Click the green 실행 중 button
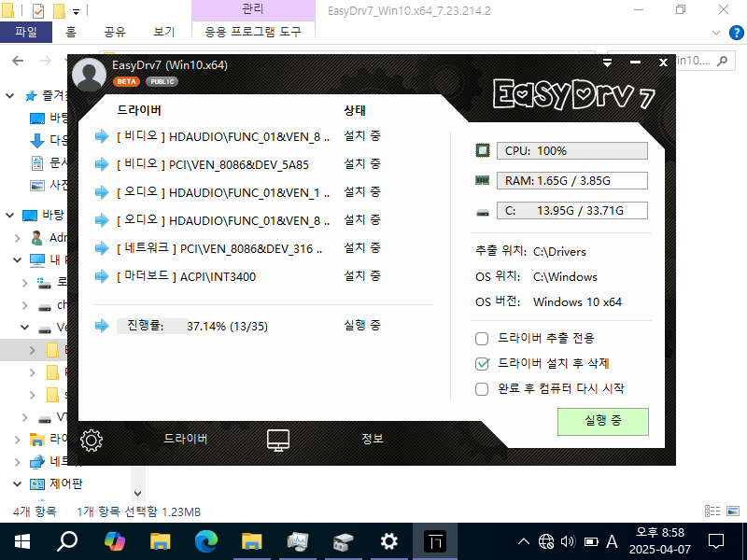 (602, 422)
